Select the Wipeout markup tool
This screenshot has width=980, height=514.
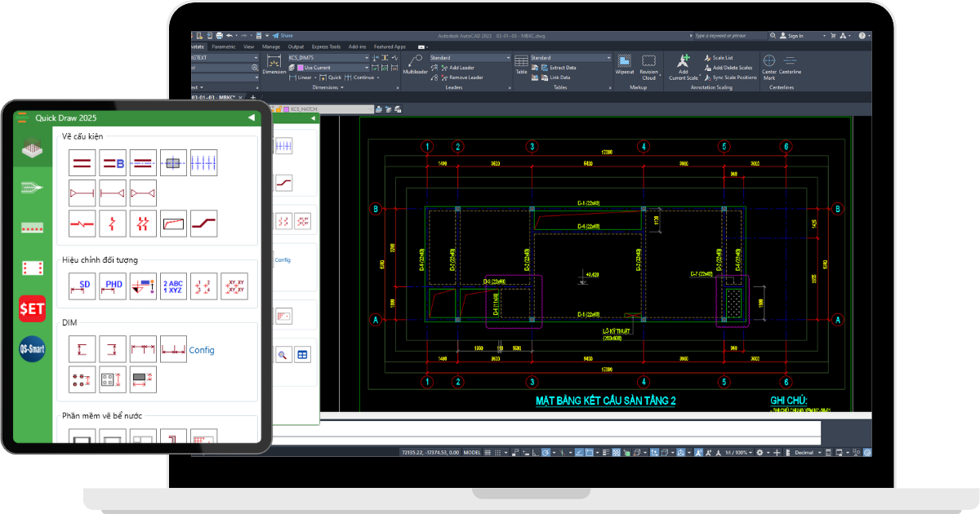pyautogui.click(x=624, y=65)
